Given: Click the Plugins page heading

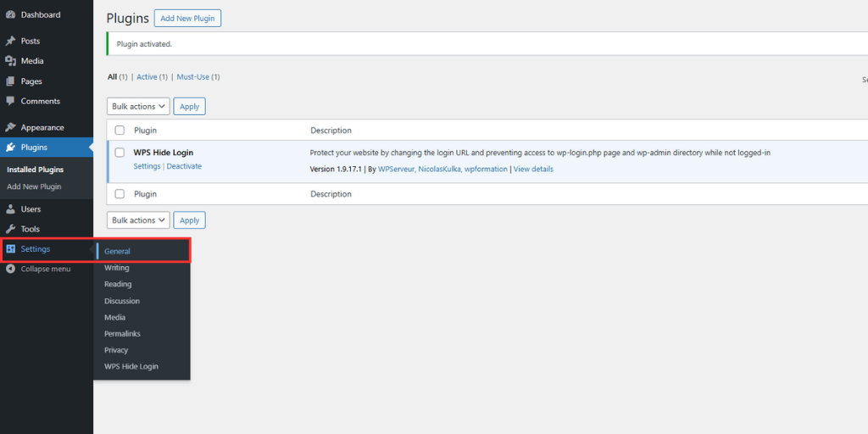Looking at the screenshot, I should [128, 19].
